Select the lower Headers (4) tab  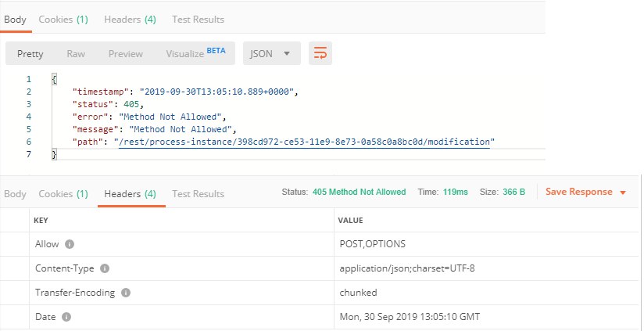(131, 193)
